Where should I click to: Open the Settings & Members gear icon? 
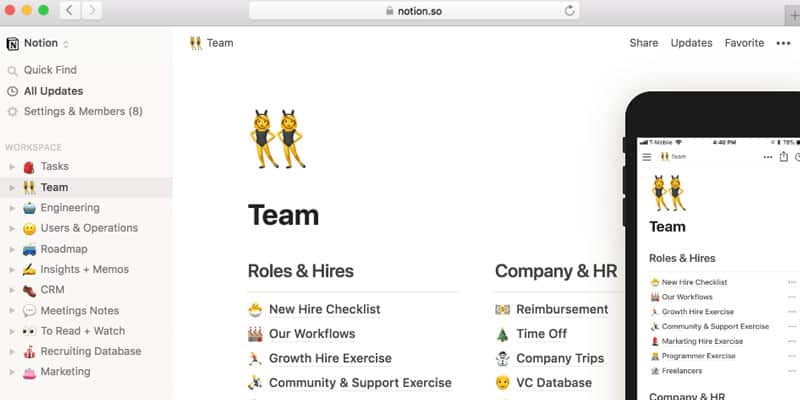click(12, 112)
